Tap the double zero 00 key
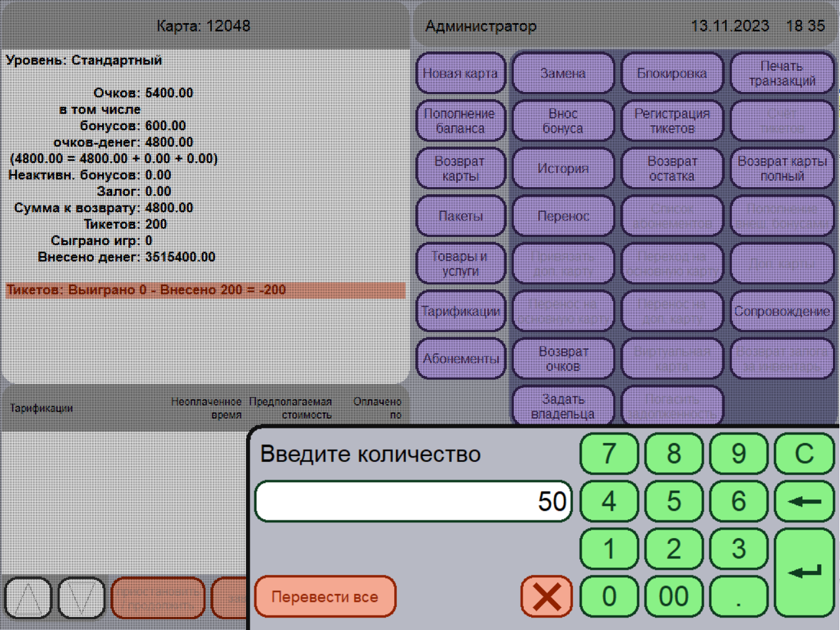Image resolution: width=840 pixels, height=630 pixels. (x=674, y=597)
